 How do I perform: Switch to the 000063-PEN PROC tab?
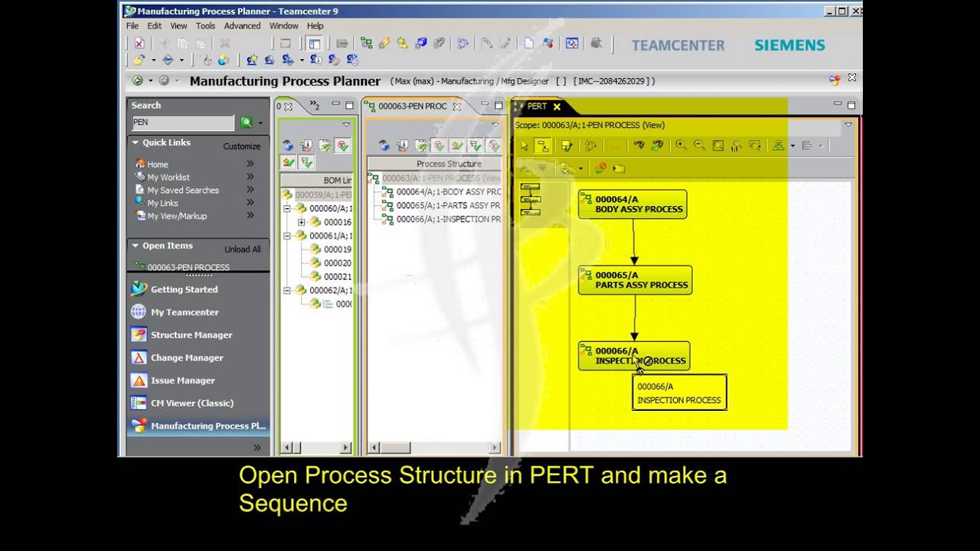click(x=412, y=106)
